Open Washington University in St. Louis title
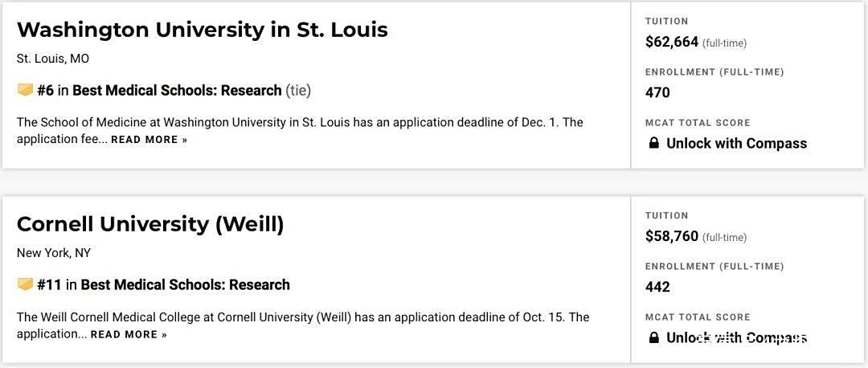This screenshot has height=368, width=868. [202, 30]
